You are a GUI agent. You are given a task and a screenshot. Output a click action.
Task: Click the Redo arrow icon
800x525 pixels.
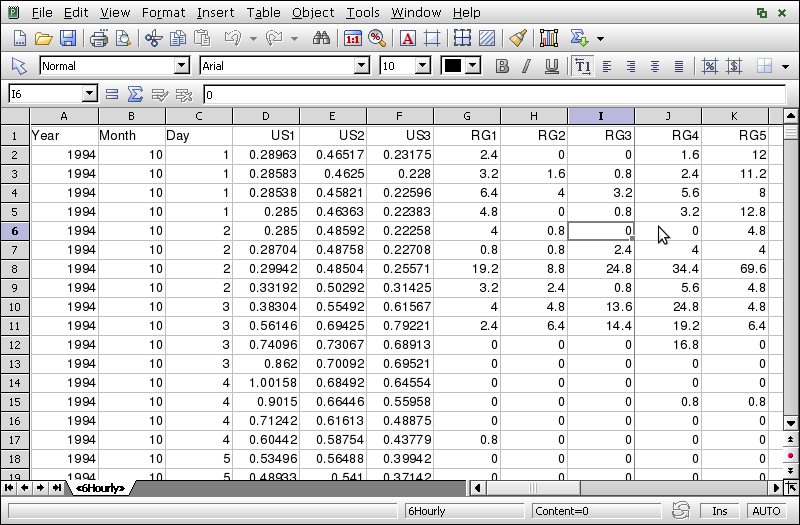274,38
